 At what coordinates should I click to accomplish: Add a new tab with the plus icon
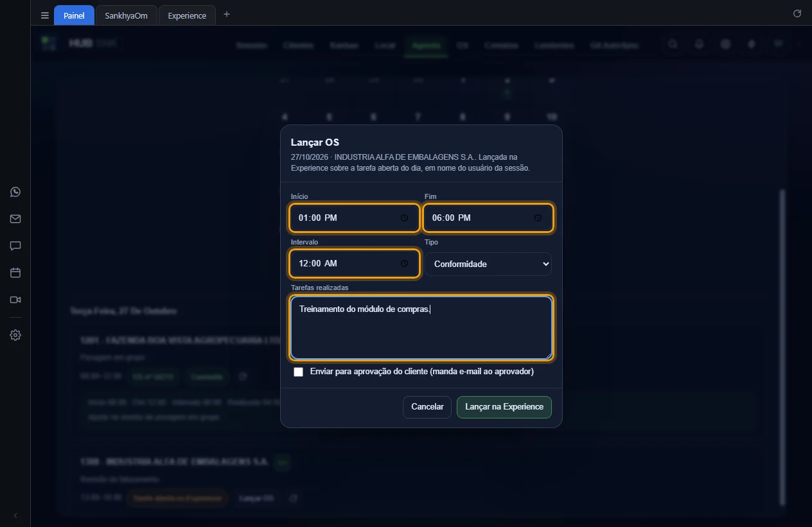226,14
